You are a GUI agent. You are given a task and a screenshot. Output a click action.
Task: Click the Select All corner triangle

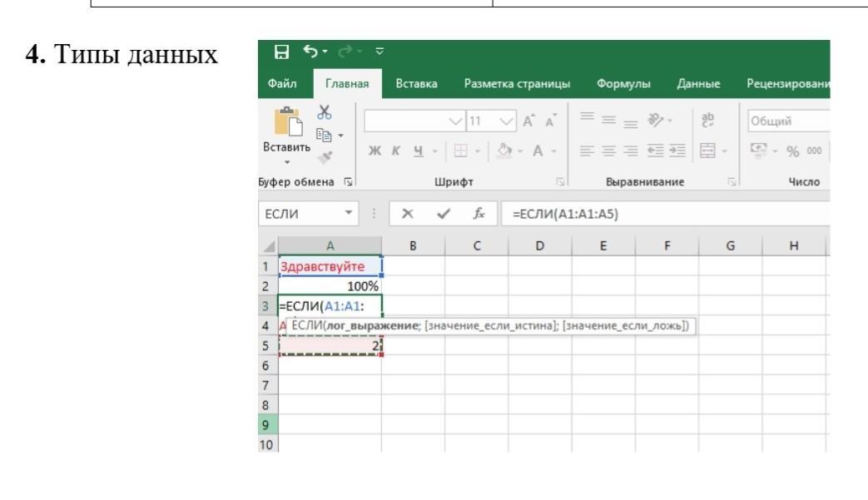coord(269,246)
